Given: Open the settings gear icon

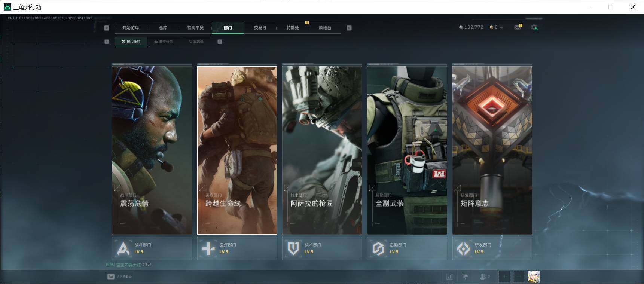Looking at the screenshot, I should [534, 27].
